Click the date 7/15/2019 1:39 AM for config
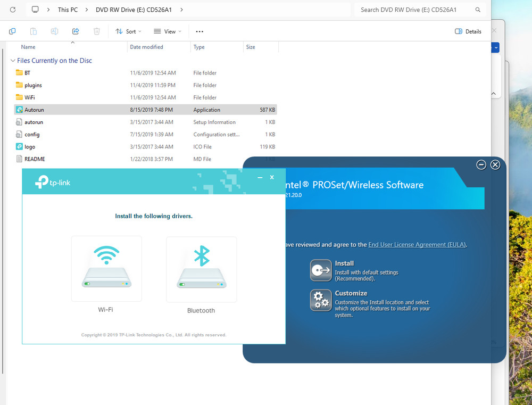Screen dimensions: 532x405 152,135
